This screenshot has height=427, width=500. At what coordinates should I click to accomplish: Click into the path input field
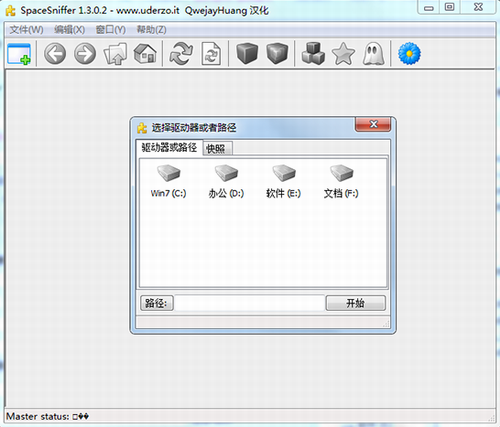pos(249,303)
